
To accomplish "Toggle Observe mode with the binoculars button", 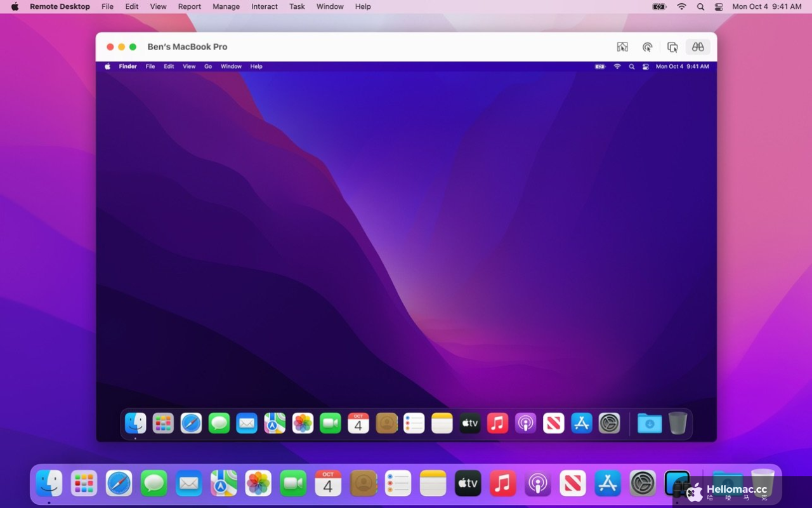I will click(x=698, y=47).
